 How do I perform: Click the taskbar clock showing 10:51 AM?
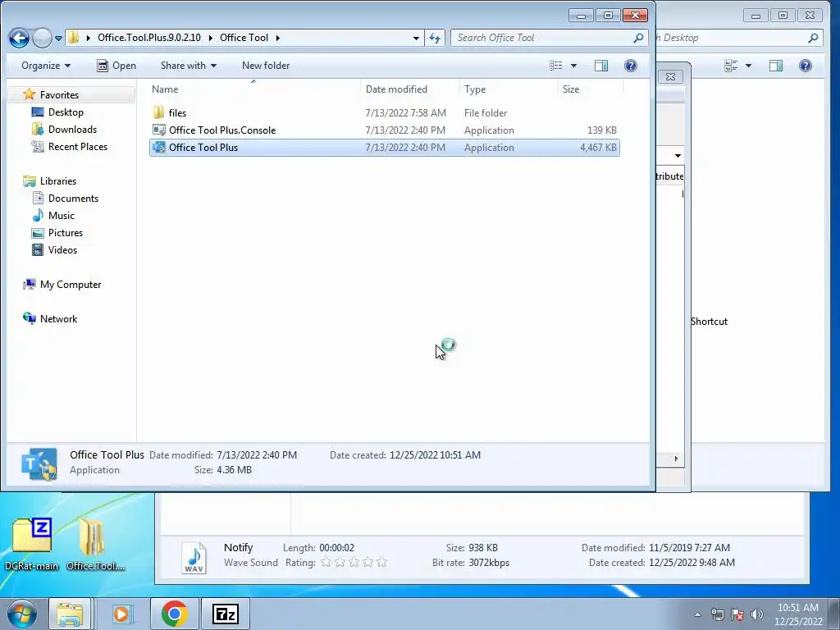[x=797, y=614]
